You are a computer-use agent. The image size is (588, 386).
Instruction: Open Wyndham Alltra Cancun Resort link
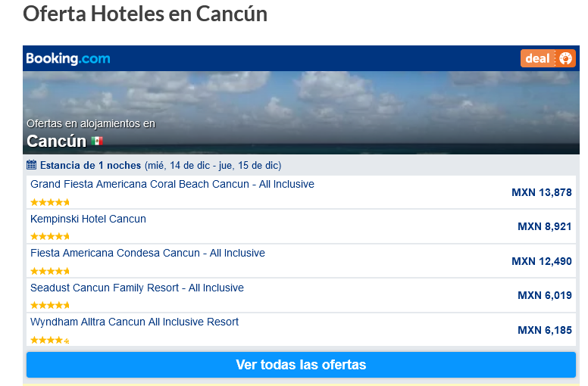click(134, 322)
